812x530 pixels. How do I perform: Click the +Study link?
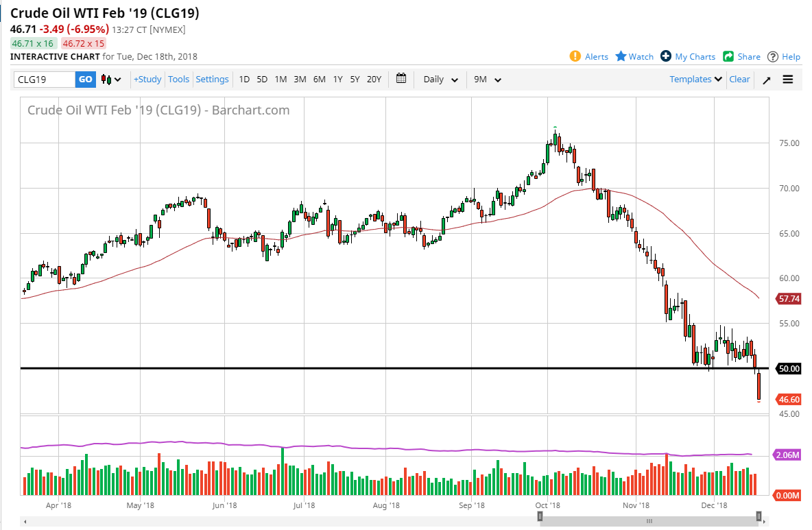tap(147, 79)
